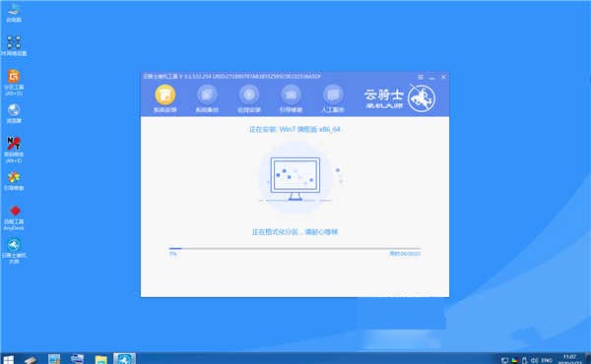Open the third taskbar application icon
This screenshot has height=364, width=591.
tap(54, 359)
